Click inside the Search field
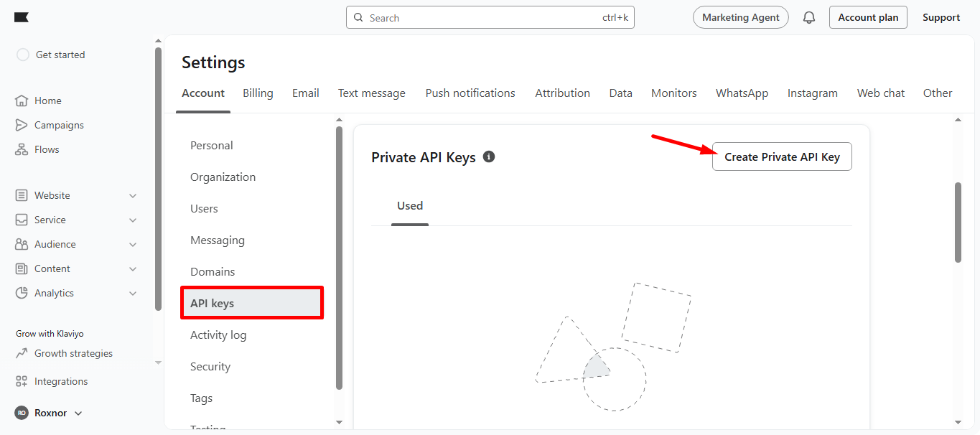The height and width of the screenshot is (435, 980). (x=490, y=17)
